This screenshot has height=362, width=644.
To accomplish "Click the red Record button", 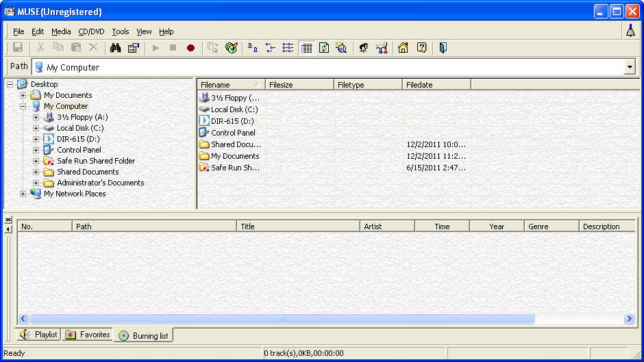I will coord(190,48).
